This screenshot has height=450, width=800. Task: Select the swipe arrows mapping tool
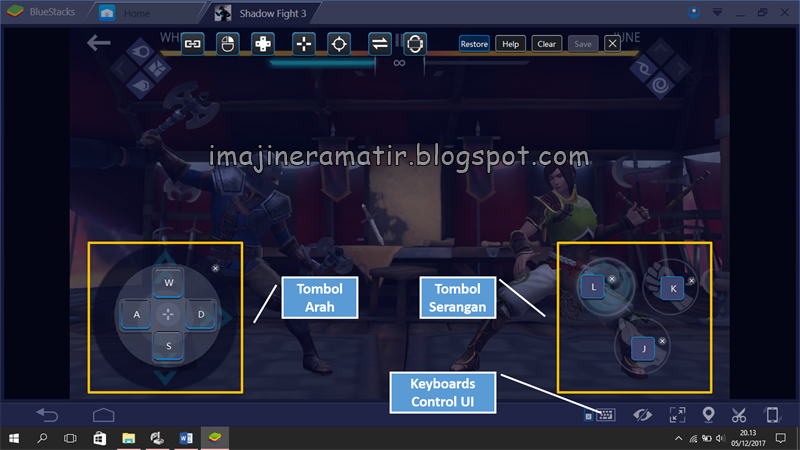pos(380,44)
